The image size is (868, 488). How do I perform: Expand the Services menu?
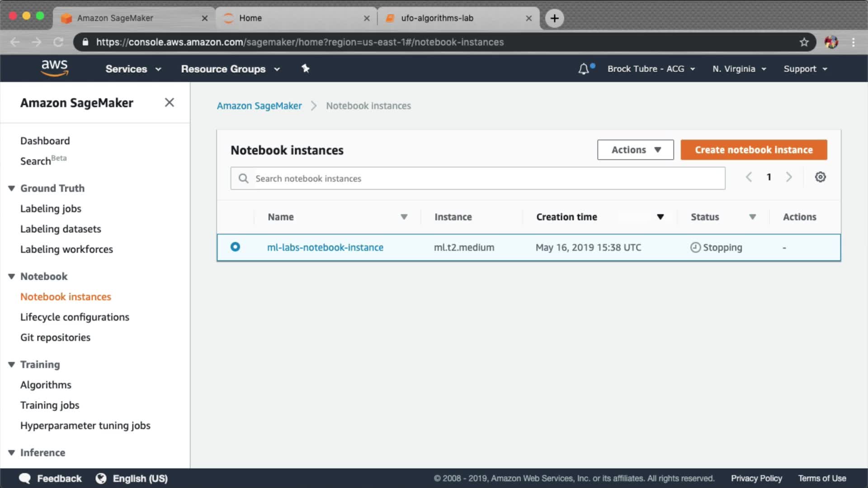point(133,69)
